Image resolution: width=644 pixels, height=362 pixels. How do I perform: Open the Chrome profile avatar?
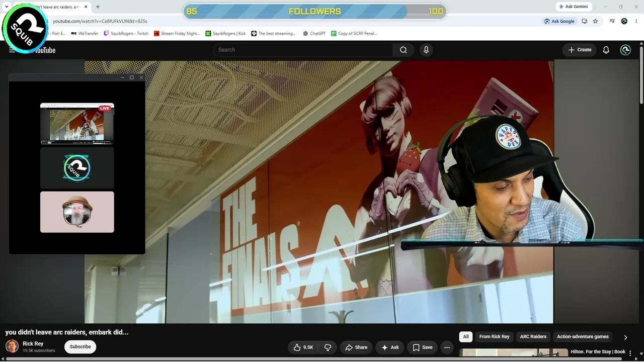pos(624,21)
